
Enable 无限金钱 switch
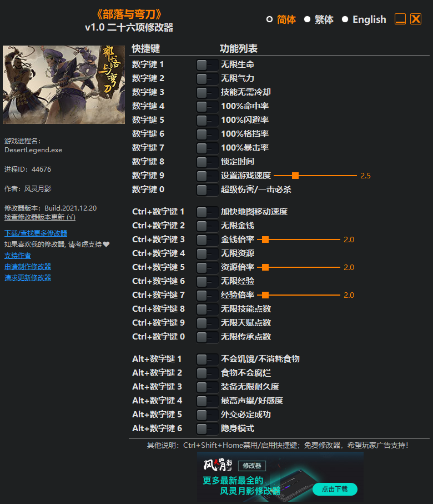(x=207, y=226)
